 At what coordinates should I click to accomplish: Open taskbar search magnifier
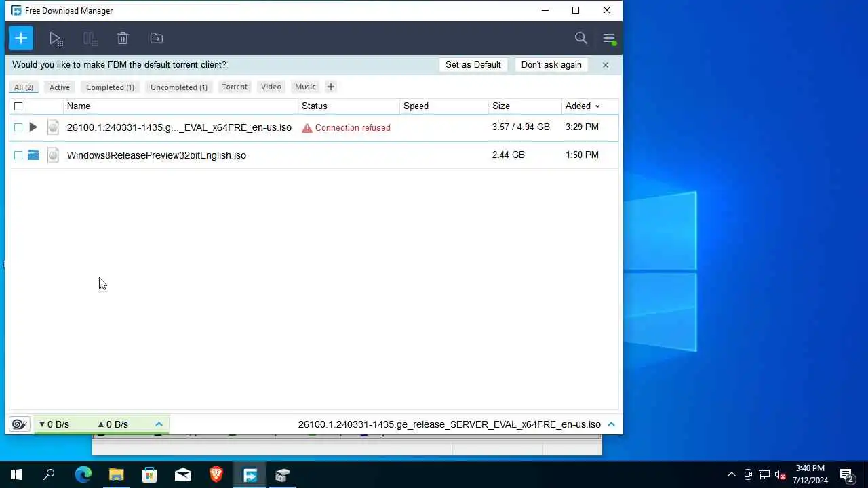tap(49, 474)
